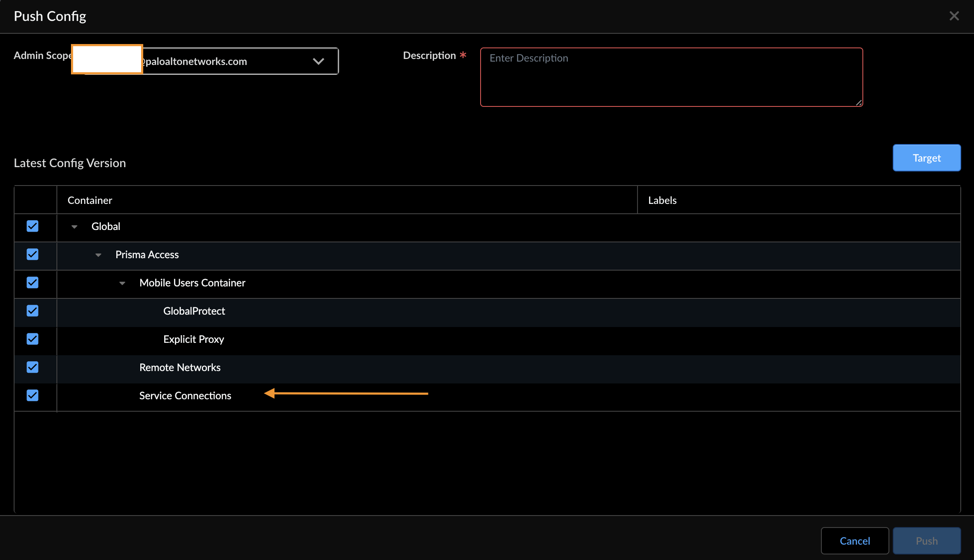Collapse the Global tree node arrow
Image resolution: width=974 pixels, height=560 pixels.
click(74, 227)
